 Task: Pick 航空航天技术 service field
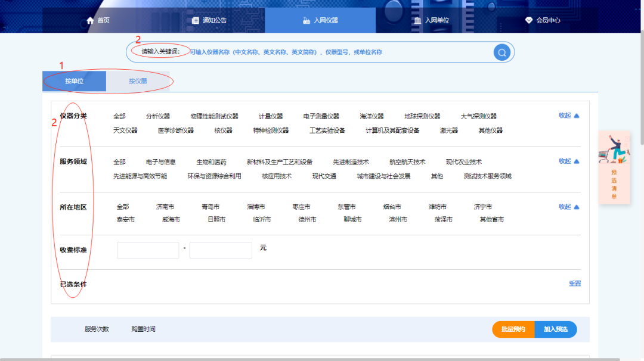(407, 162)
